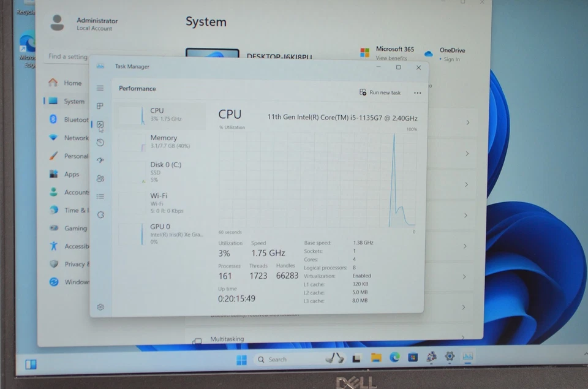Screen dimensions: 588x389
Task: Click the CPU utilization graph
Action: [x=317, y=179]
